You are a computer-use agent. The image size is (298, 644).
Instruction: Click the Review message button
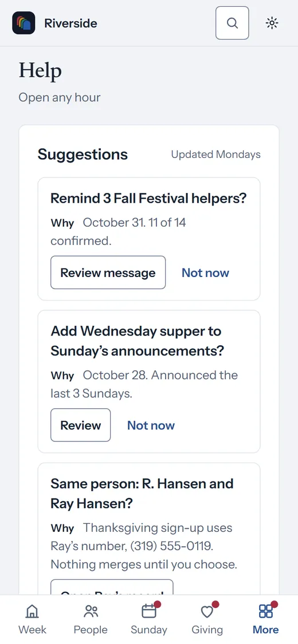[x=108, y=272]
